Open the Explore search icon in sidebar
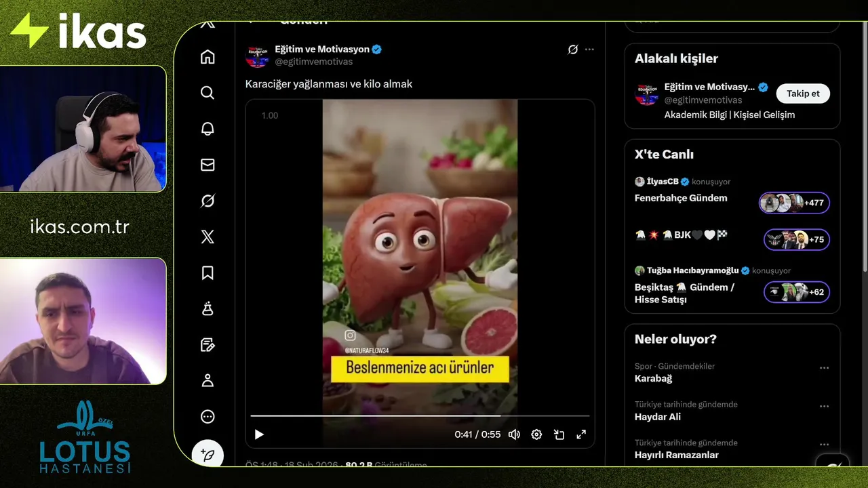 208,93
